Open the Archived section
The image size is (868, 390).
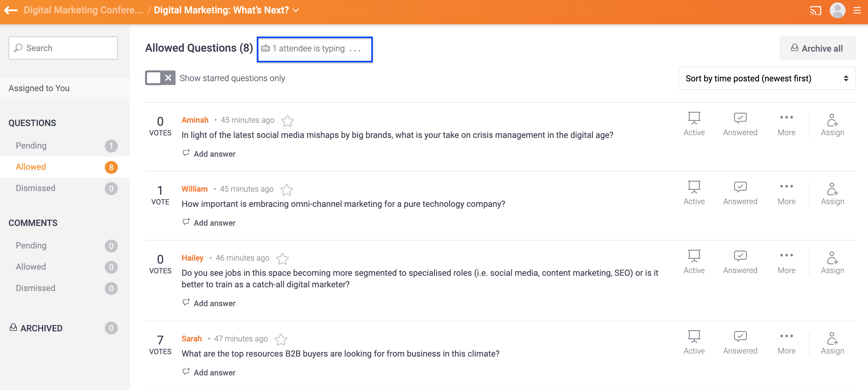point(41,328)
